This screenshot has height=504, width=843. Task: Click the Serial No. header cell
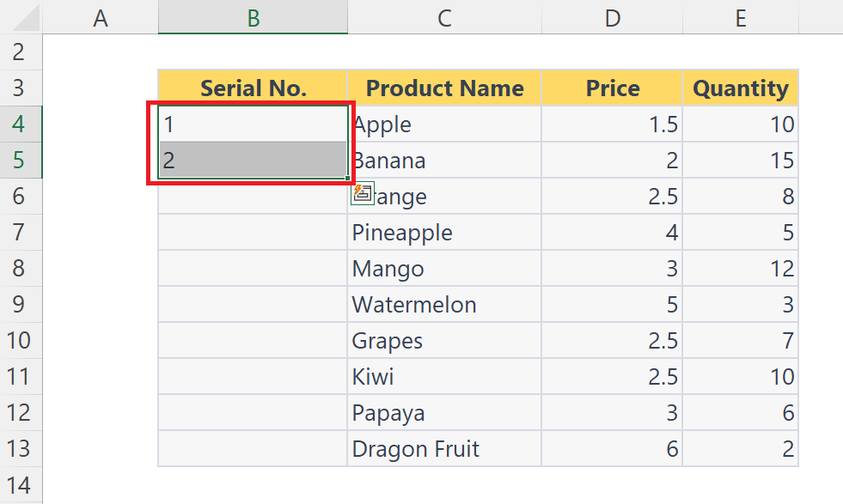click(x=253, y=88)
